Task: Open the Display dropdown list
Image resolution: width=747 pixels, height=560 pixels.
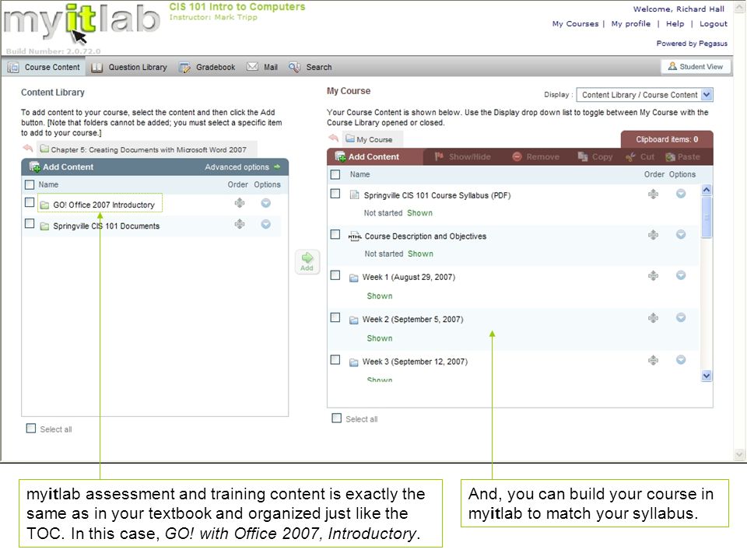Action: pos(644,95)
